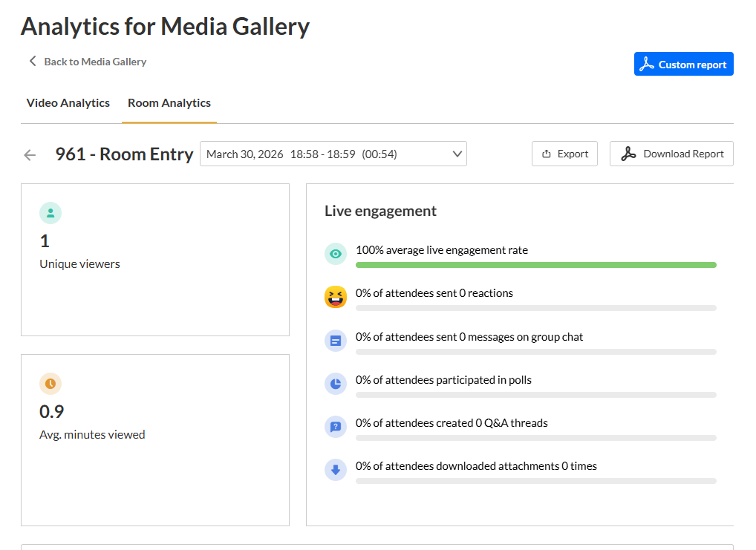Click the orange clock icon for minutes viewed
This screenshot has height=550, width=756.
50,384
